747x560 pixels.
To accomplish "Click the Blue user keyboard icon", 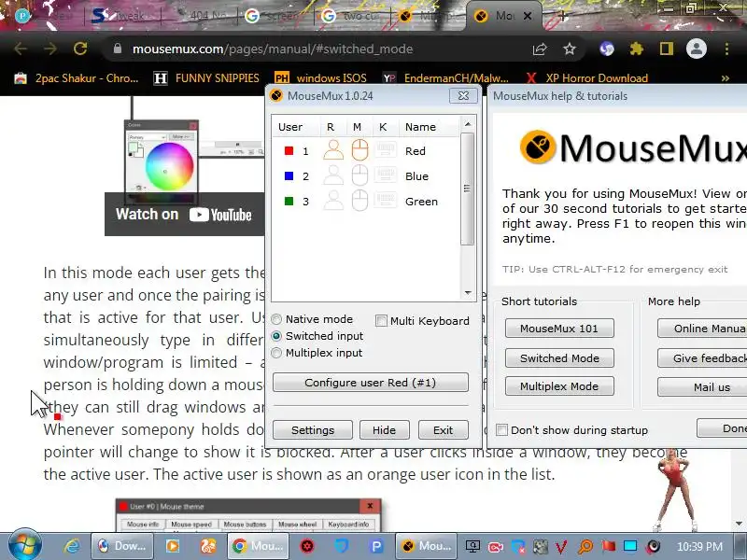I will (386, 175).
